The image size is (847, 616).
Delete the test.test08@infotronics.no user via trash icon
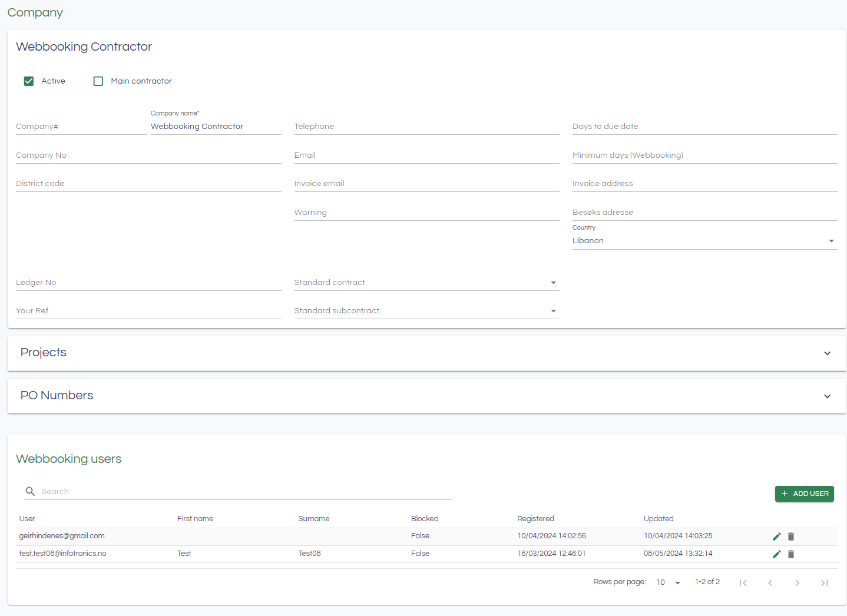click(791, 554)
